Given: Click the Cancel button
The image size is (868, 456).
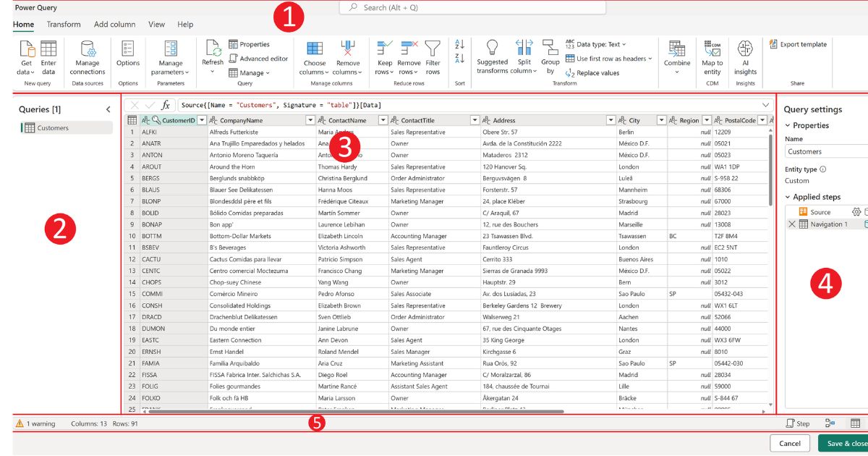Looking at the screenshot, I should (790, 444).
